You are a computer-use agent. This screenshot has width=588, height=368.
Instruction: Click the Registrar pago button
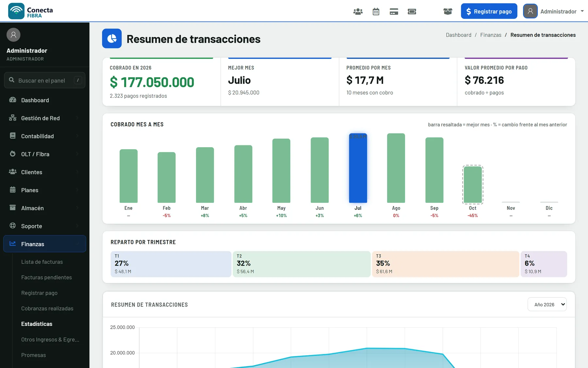point(489,11)
